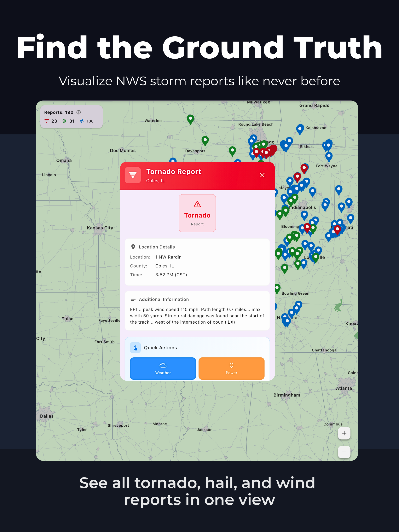Click 'Grand Rapids' map label
399x532 pixels.
click(x=314, y=105)
